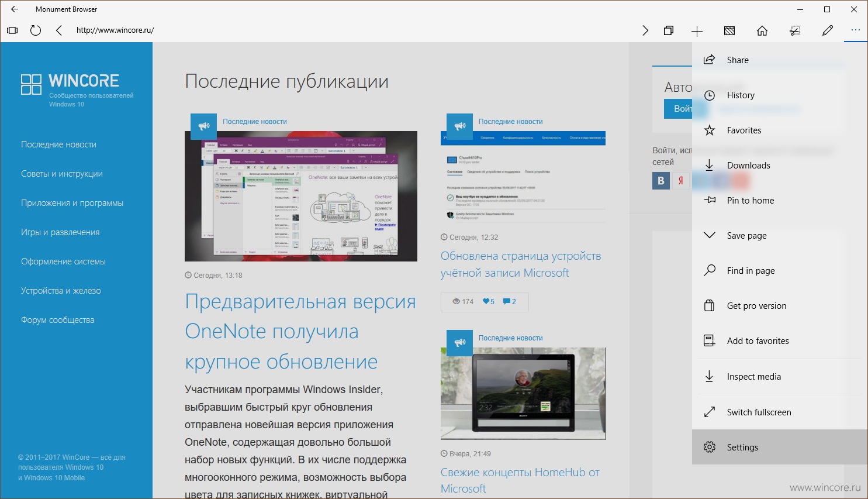868x499 pixels.
Task: Select Get pro version
Action: point(780,305)
